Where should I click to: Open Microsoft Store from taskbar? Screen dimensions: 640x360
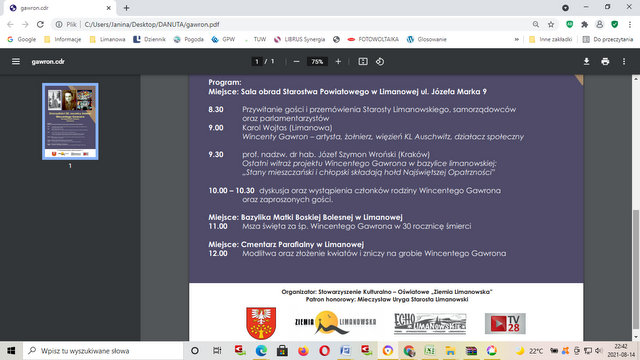coord(282,351)
